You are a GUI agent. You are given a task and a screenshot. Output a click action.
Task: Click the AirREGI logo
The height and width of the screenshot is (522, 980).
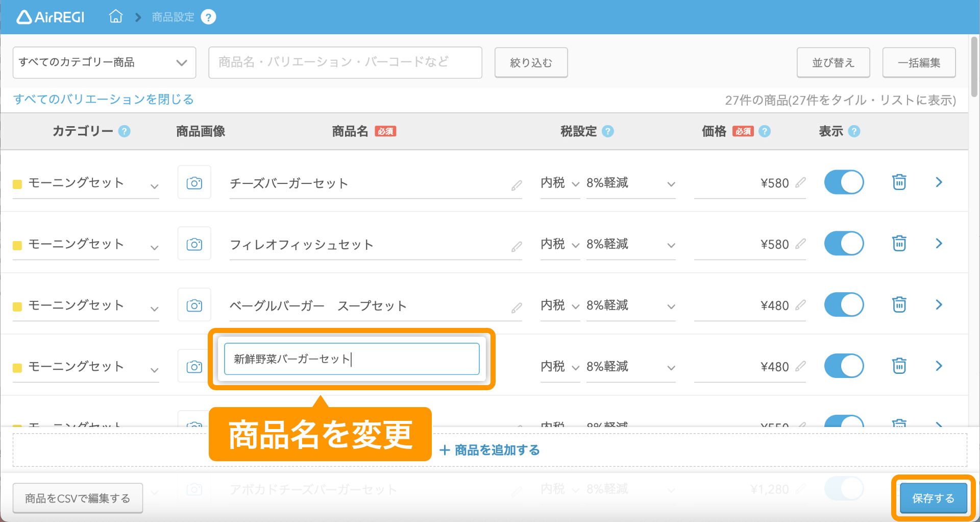pos(51,17)
